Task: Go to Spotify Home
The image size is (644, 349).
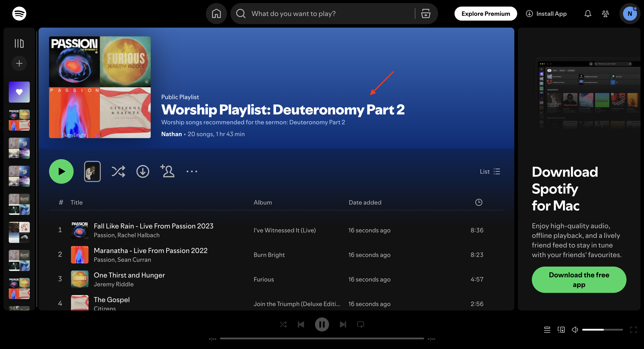Action: 216,14
